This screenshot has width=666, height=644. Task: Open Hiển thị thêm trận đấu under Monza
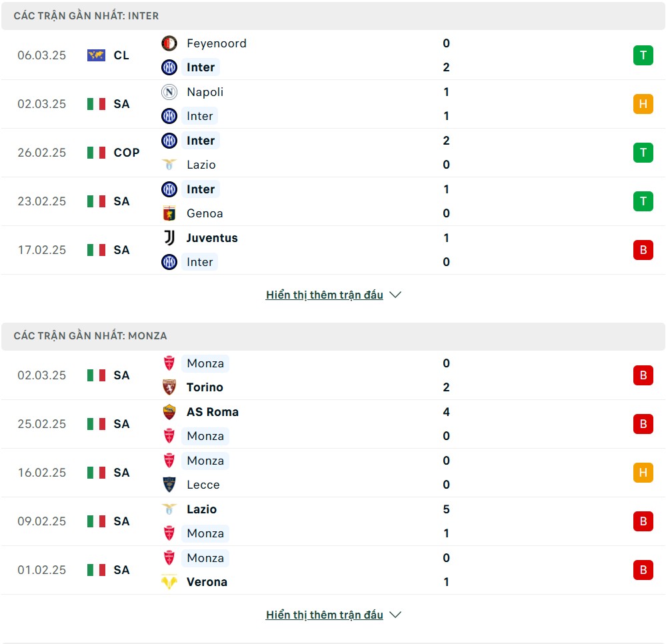click(325, 615)
